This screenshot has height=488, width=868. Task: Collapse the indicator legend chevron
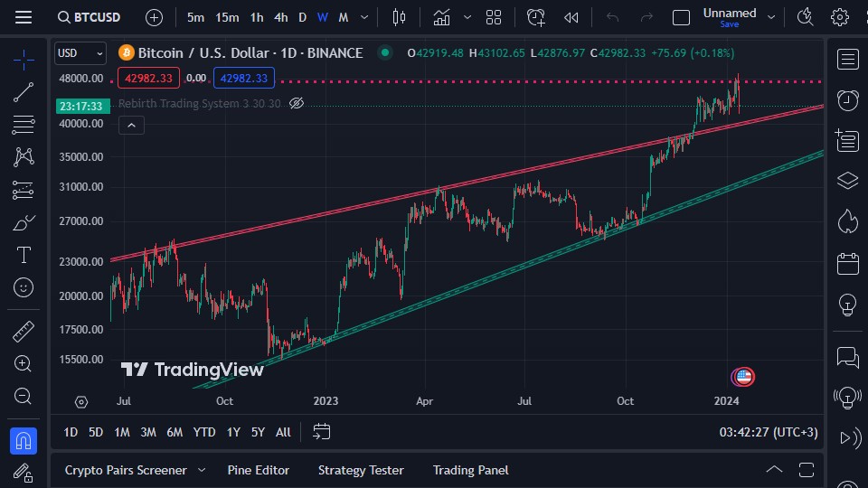pyautogui.click(x=131, y=126)
